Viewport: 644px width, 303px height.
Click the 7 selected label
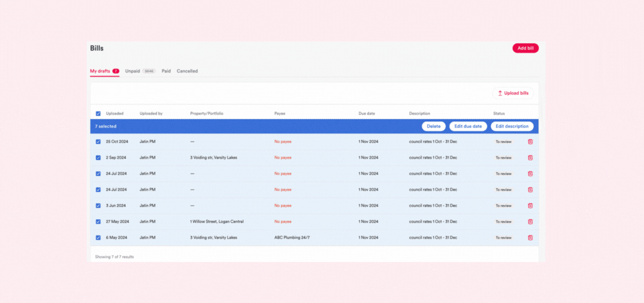106,126
